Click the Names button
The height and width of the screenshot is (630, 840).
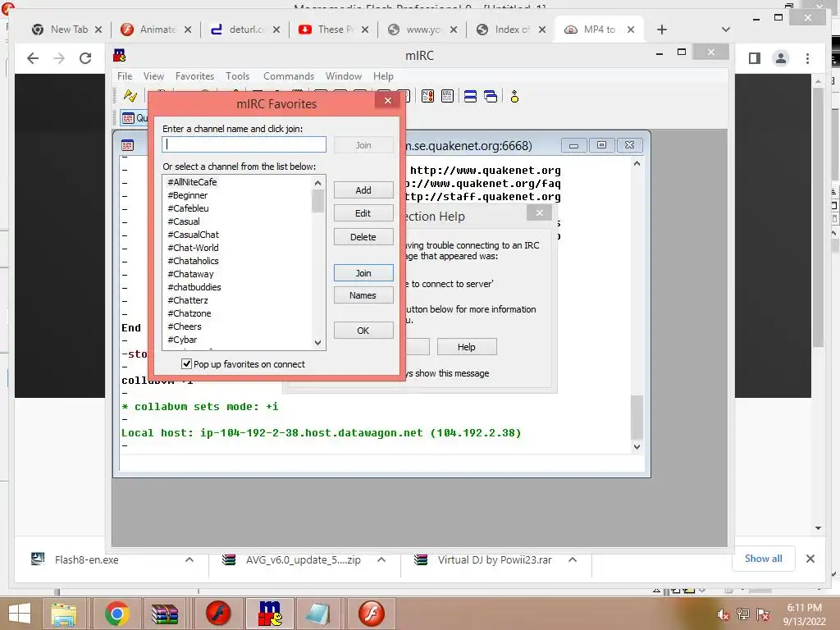tap(363, 295)
